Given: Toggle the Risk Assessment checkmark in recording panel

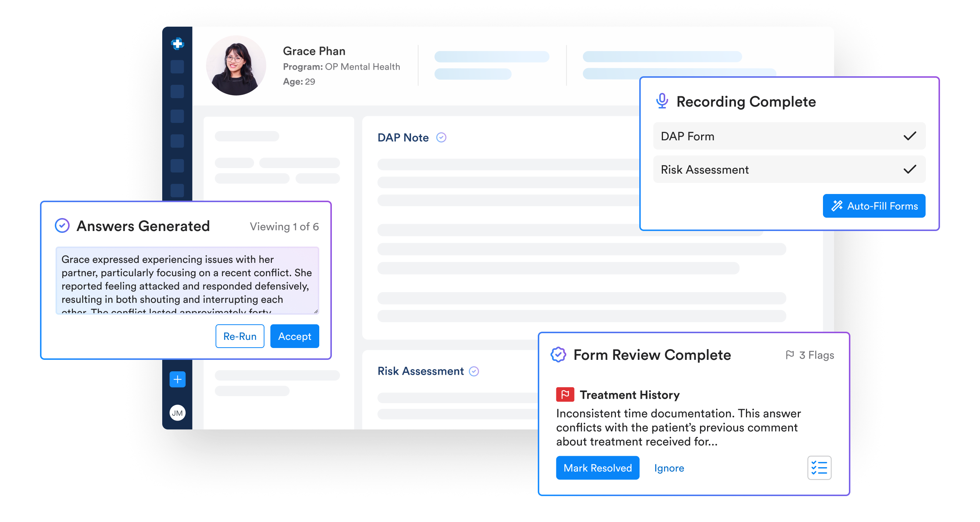Looking at the screenshot, I should tap(910, 169).
